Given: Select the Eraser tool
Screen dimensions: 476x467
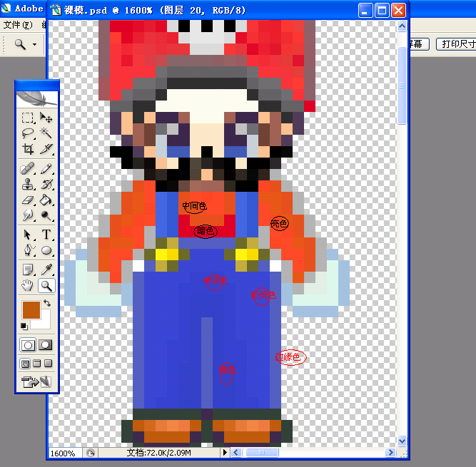Looking at the screenshot, I should pos(28,200).
